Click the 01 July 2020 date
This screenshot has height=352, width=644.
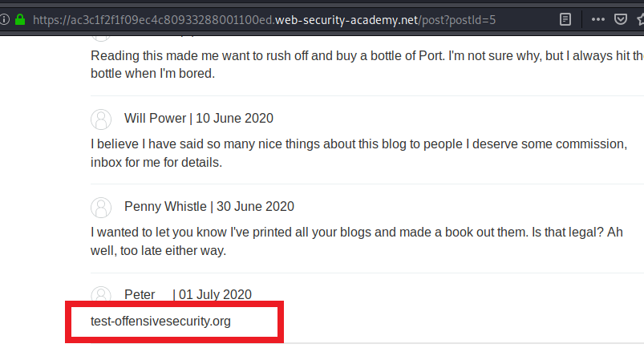pyautogui.click(x=215, y=294)
